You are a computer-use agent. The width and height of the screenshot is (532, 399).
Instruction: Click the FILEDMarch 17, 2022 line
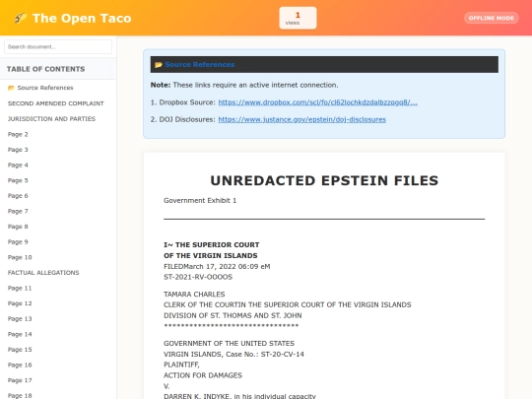[217, 266]
